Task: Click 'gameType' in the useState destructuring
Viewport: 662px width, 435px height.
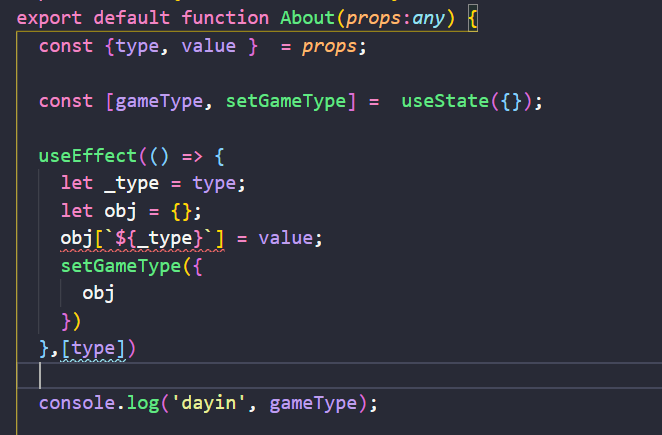Action: click(x=159, y=102)
